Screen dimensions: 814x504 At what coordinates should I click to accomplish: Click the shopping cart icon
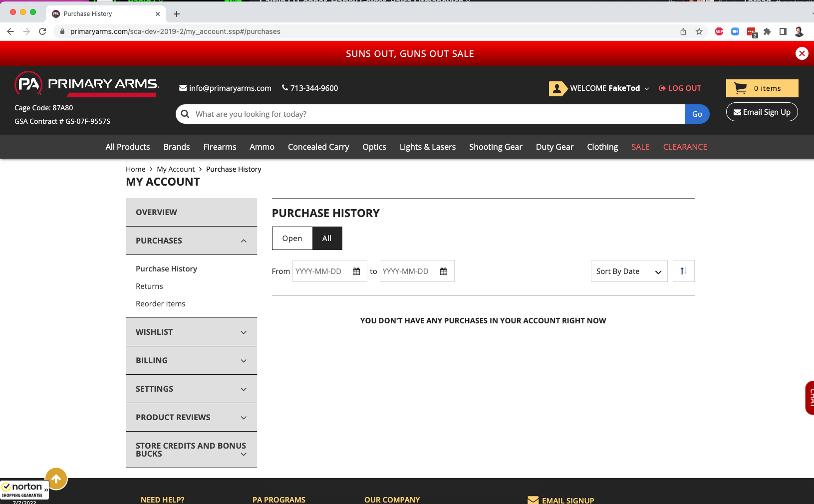(740, 88)
